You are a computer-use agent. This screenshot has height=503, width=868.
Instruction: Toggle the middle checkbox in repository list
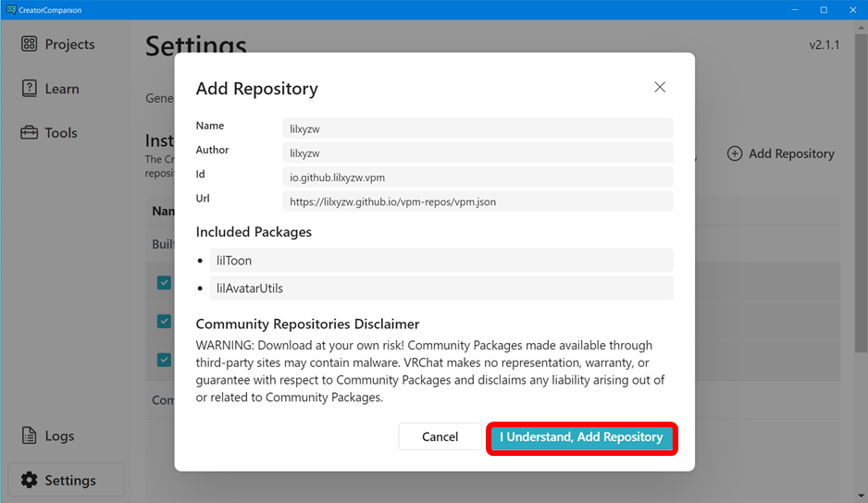point(164,321)
